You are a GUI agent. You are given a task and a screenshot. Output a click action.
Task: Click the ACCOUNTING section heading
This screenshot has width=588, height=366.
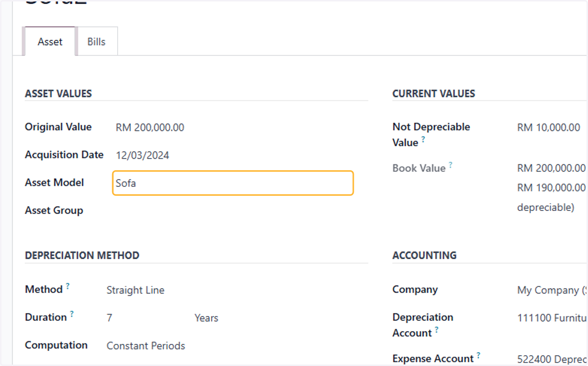click(x=424, y=256)
